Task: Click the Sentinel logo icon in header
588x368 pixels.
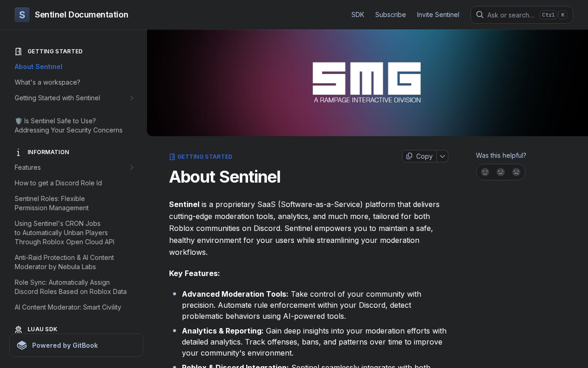Action: click(22, 15)
